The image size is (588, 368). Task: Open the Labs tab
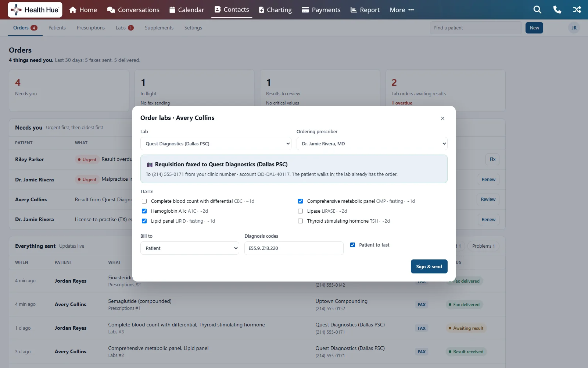point(125,28)
